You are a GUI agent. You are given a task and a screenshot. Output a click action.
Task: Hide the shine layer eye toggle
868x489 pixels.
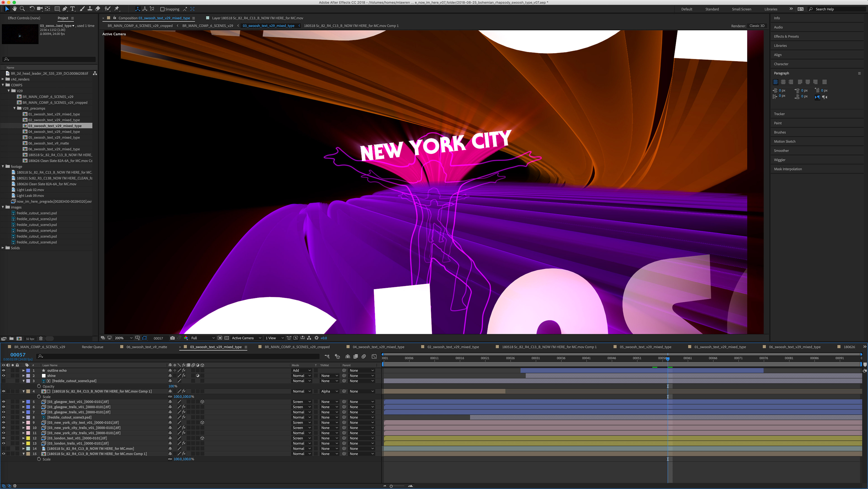tap(4, 376)
